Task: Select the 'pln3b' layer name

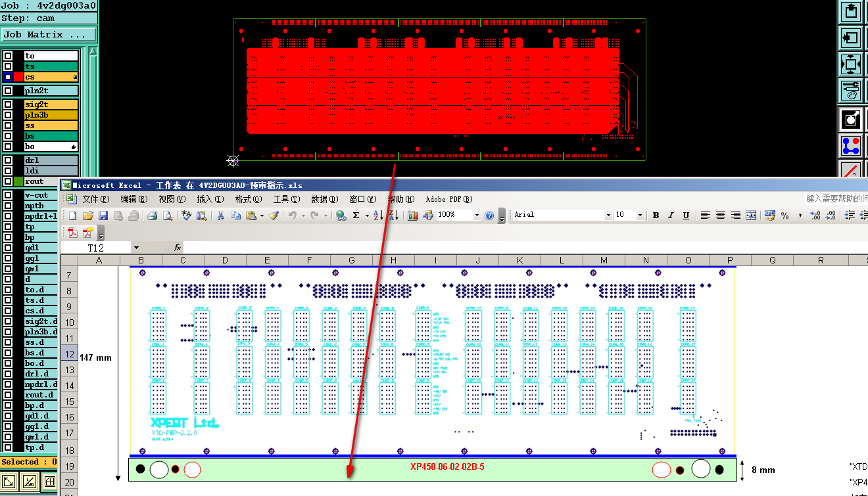Action: [x=51, y=115]
